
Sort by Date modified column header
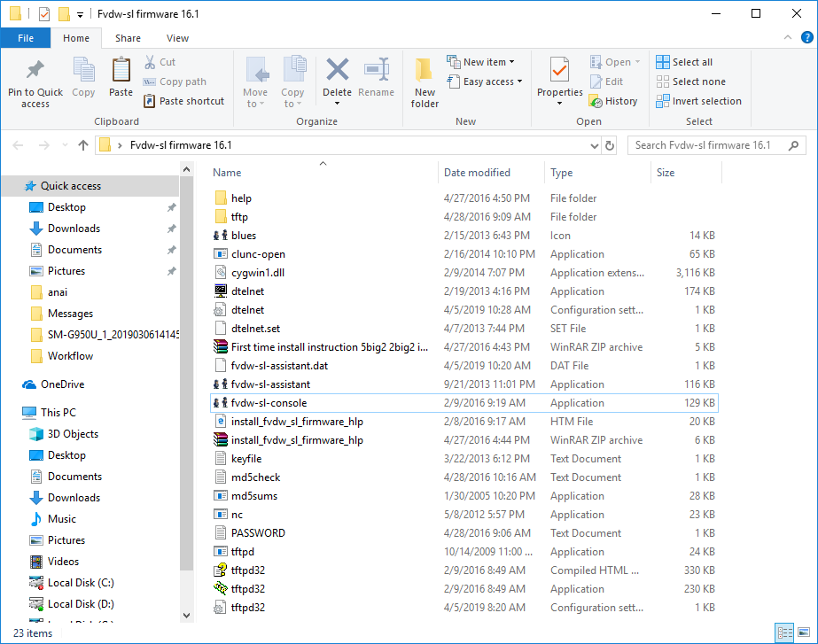click(x=477, y=173)
